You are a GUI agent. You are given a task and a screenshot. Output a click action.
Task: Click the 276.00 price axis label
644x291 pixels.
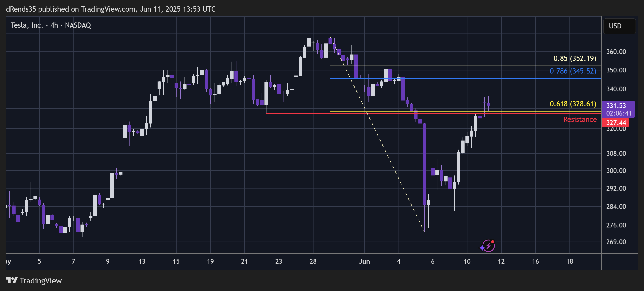coord(616,225)
